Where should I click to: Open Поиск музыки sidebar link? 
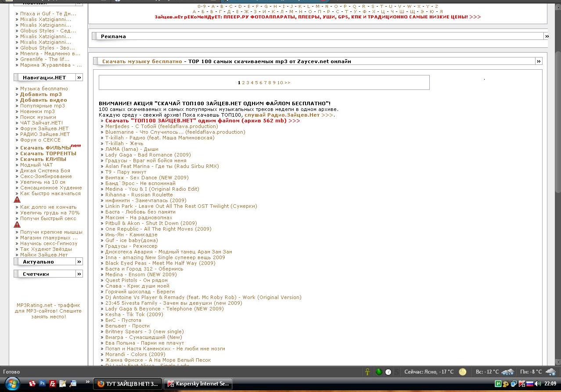pos(38,117)
